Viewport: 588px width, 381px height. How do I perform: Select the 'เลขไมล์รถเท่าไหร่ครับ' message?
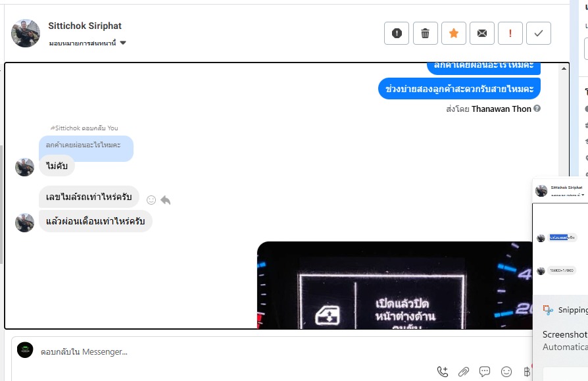pos(89,197)
